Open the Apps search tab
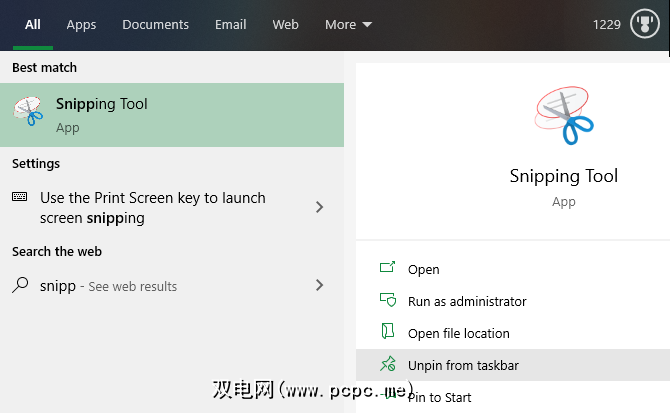The height and width of the screenshot is (413, 670). [x=81, y=25]
